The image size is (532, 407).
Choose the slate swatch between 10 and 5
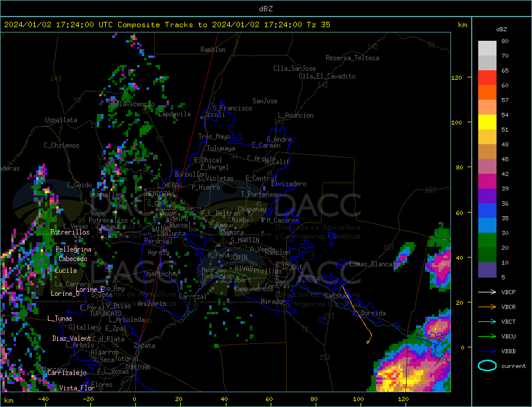487,270
